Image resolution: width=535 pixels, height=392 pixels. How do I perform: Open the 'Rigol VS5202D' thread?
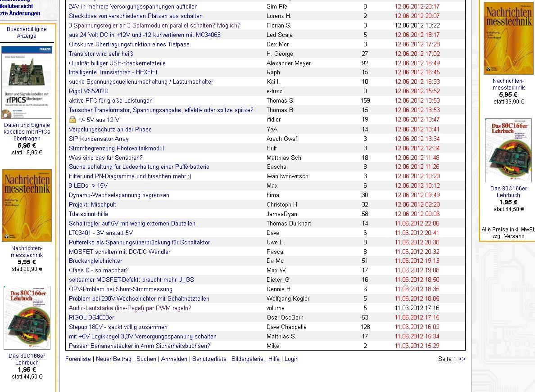pos(88,91)
